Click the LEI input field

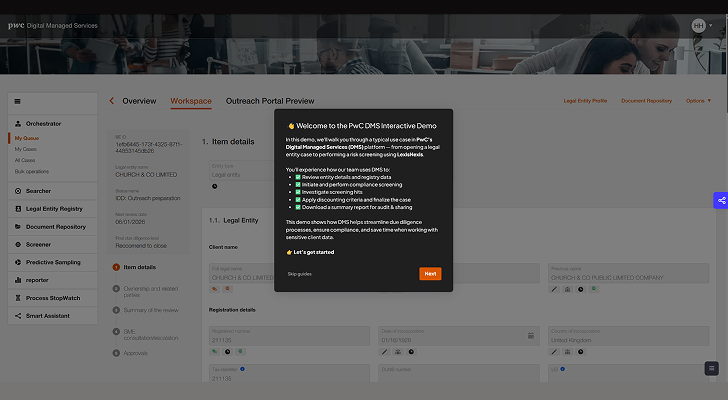pyautogui.click(x=628, y=374)
